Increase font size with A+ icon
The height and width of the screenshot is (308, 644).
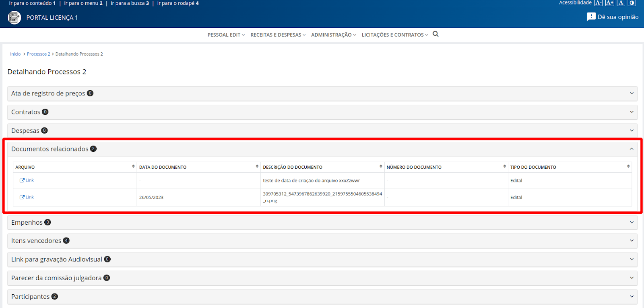point(610,3)
